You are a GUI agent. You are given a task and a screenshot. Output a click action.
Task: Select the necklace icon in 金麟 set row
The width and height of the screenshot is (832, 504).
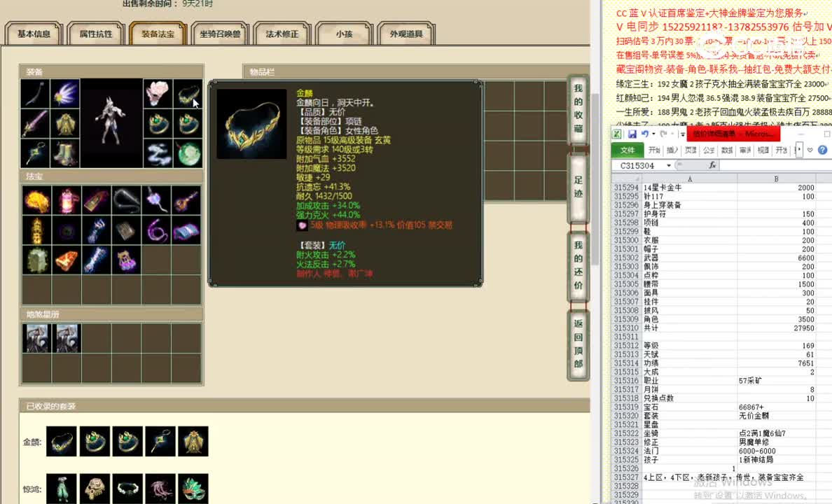[62, 441]
